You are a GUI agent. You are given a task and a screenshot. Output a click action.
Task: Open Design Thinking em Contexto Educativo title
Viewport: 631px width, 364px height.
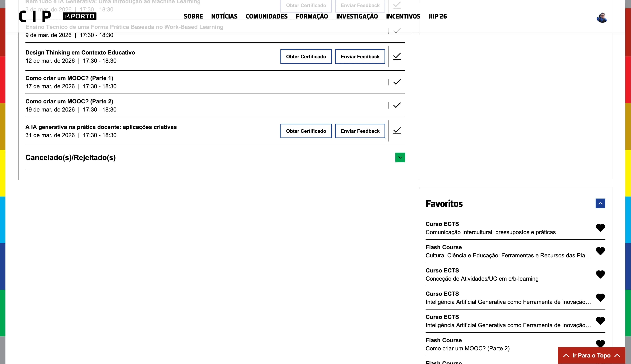80,52
